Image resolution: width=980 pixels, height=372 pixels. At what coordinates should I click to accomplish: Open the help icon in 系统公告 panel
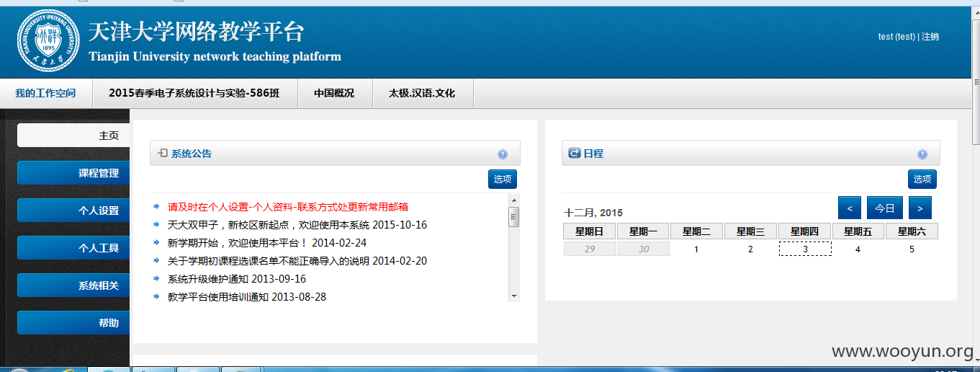coord(503,154)
